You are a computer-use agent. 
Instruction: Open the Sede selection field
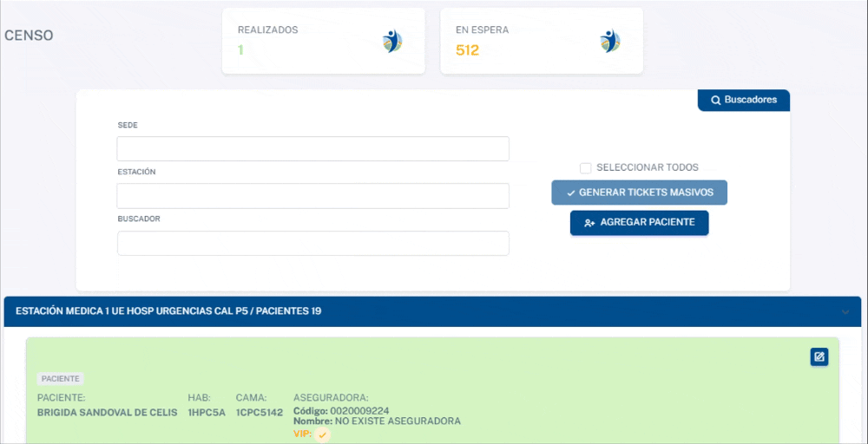coord(312,149)
